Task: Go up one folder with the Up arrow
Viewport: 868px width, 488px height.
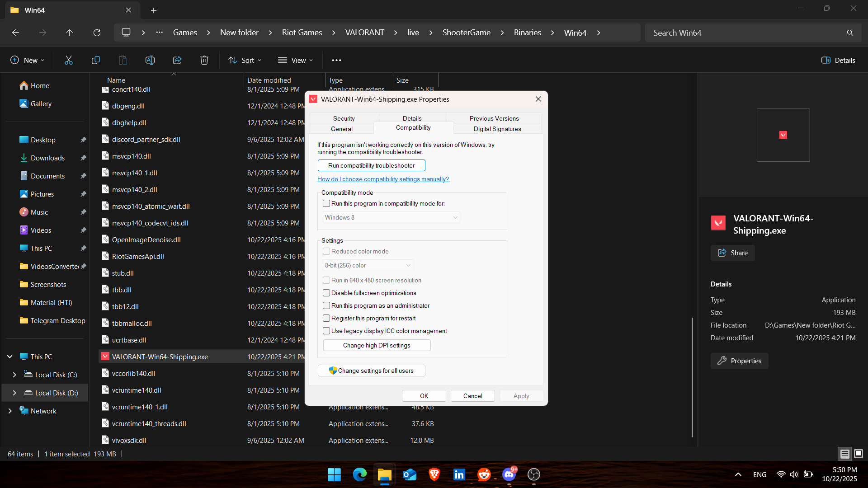Action: pos(70,33)
